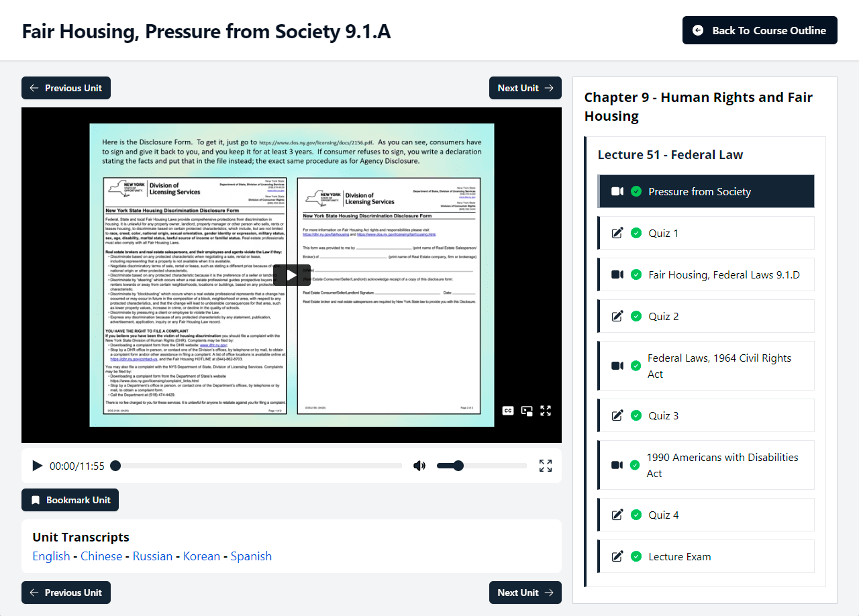The height and width of the screenshot is (616, 859).
Task: Open the Korean transcript
Action: tap(202, 556)
